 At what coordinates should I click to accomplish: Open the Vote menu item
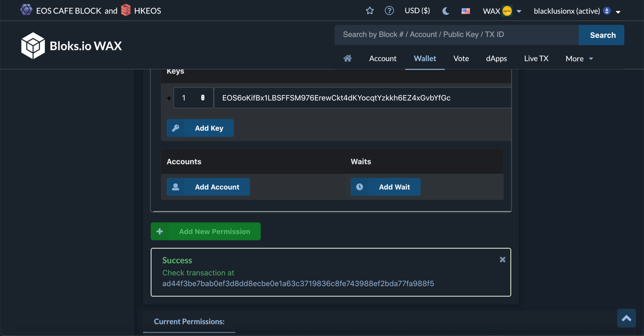pyautogui.click(x=461, y=59)
